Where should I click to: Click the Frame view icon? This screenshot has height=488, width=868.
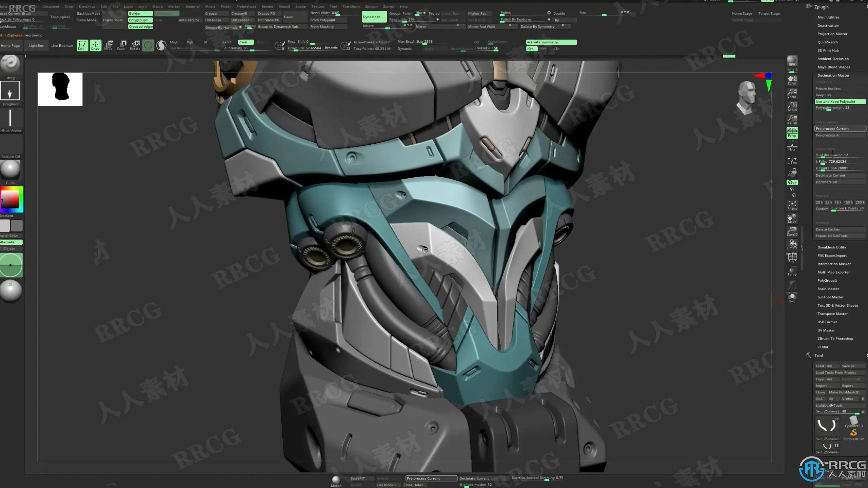pos(792,205)
